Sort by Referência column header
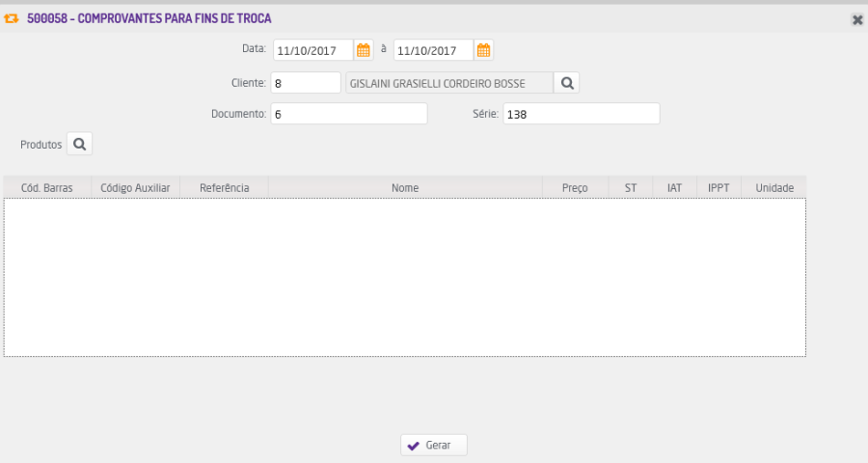 click(x=224, y=188)
